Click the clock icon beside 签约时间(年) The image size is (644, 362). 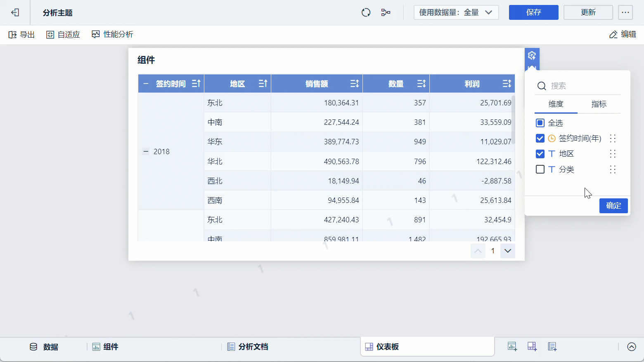click(x=552, y=138)
